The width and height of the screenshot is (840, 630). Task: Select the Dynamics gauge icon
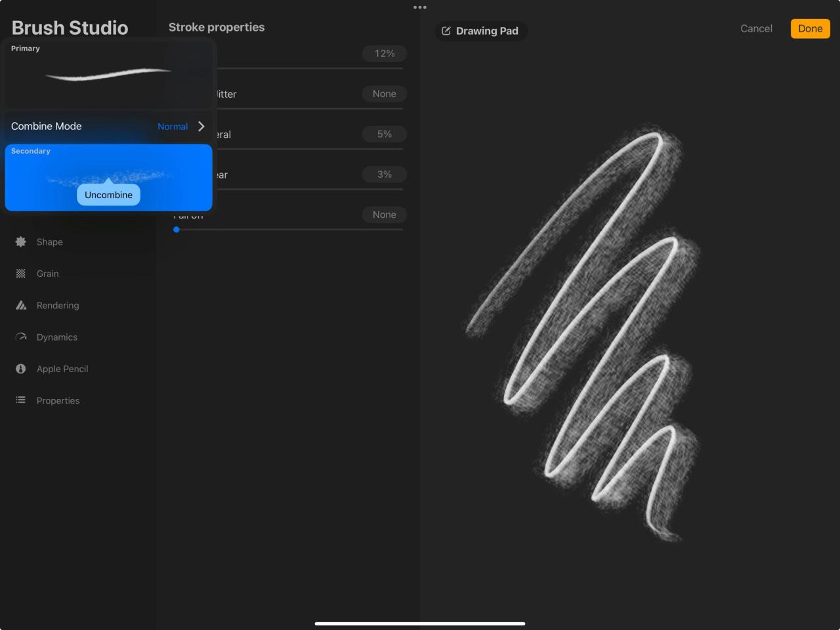pyautogui.click(x=21, y=337)
